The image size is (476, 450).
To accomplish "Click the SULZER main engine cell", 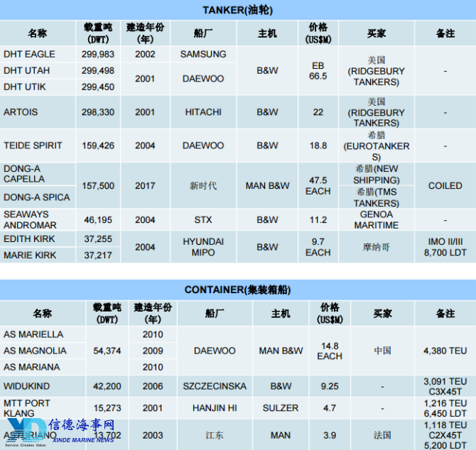I will point(281,408).
